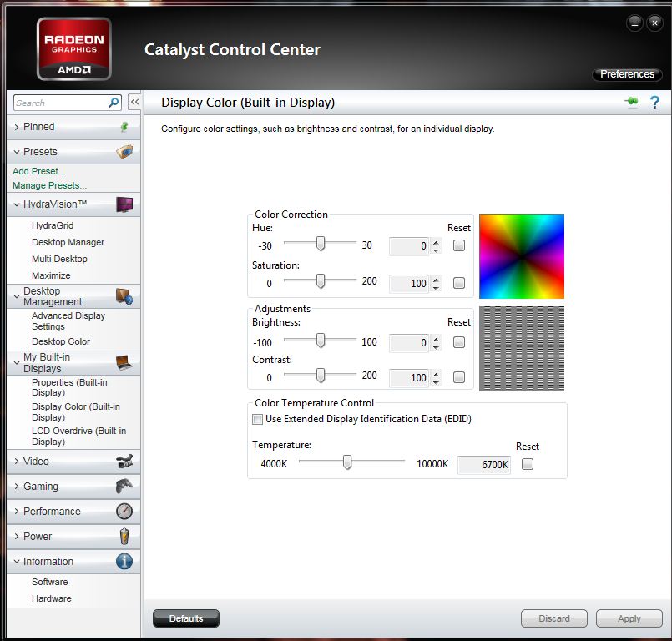672x641 pixels.
Task: Click the Search input field
Action: pyautogui.click(x=61, y=103)
